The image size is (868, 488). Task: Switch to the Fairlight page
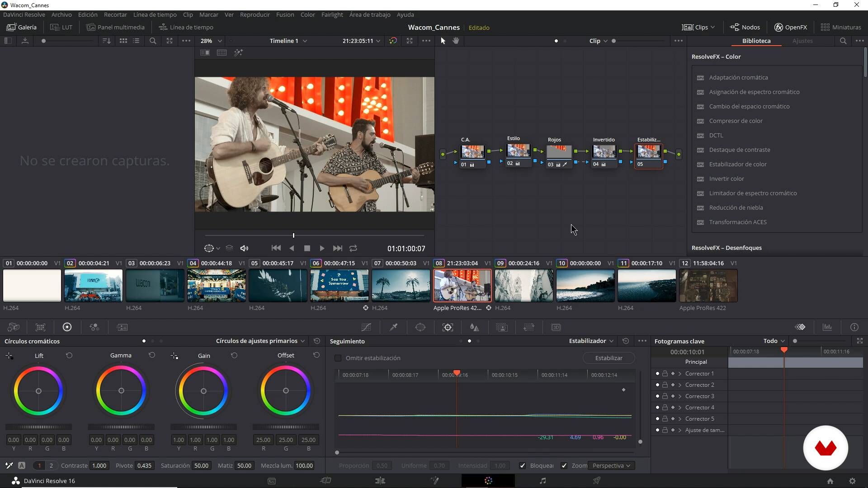pyautogui.click(x=542, y=481)
